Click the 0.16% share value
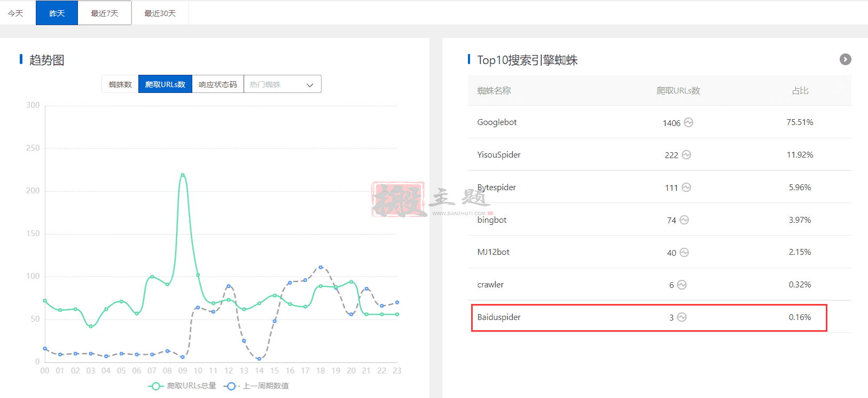 (x=800, y=317)
